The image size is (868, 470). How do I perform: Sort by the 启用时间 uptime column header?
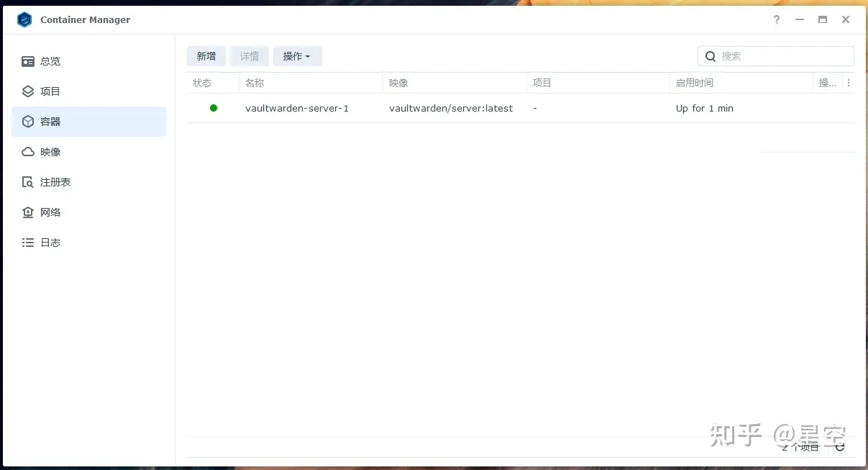tap(694, 83)
